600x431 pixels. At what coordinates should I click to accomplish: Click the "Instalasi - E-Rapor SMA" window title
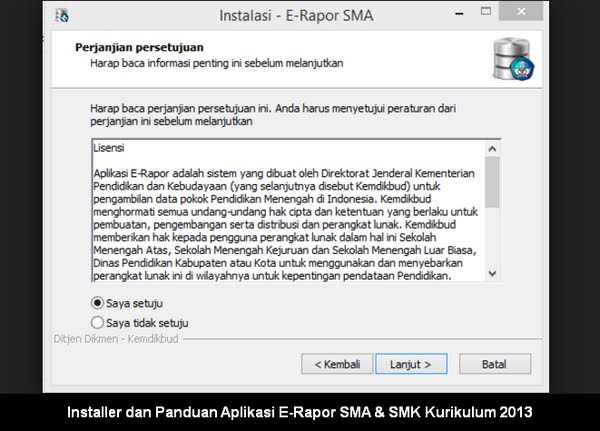296,16
